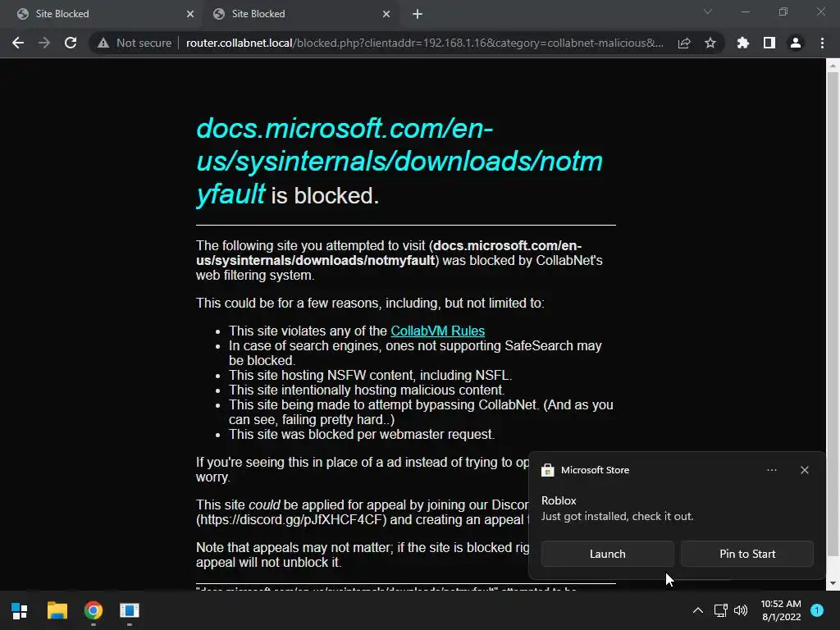Switch to the second Site Blocked tab
Screen dimensions: 840x630
coord(300,14)
